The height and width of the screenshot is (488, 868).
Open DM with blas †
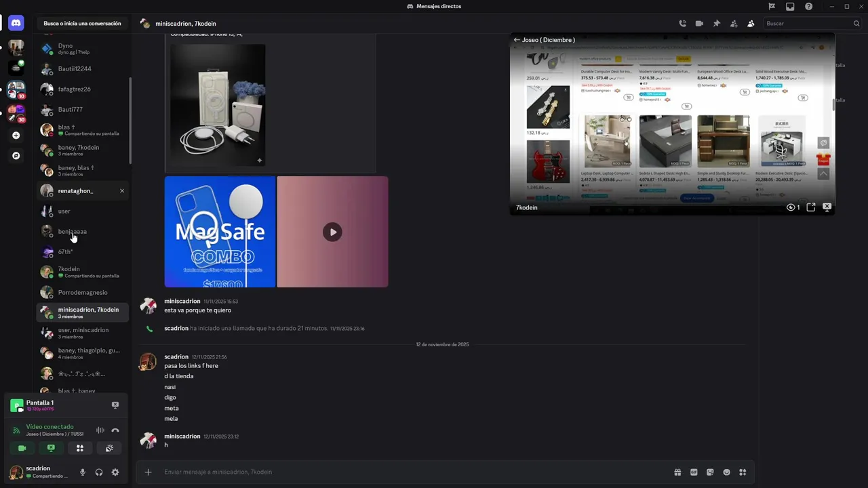82,129
